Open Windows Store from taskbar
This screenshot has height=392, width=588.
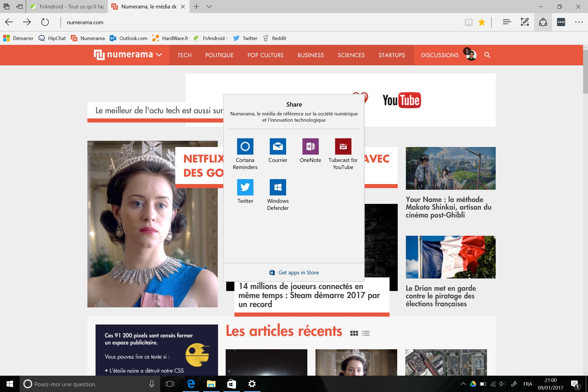click(x=231, y=384)
